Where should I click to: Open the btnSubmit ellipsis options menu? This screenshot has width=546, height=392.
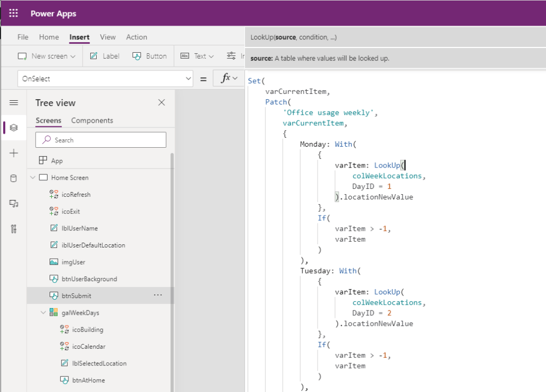point(158,295)
